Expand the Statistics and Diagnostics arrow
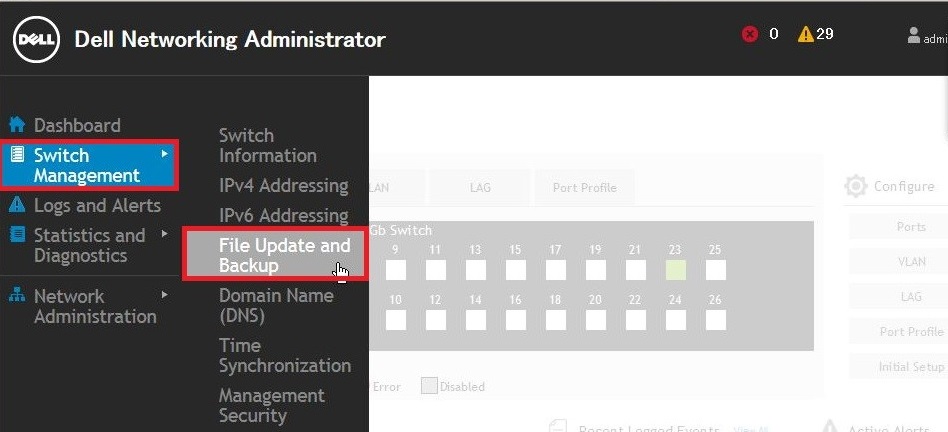 [164, 234]
